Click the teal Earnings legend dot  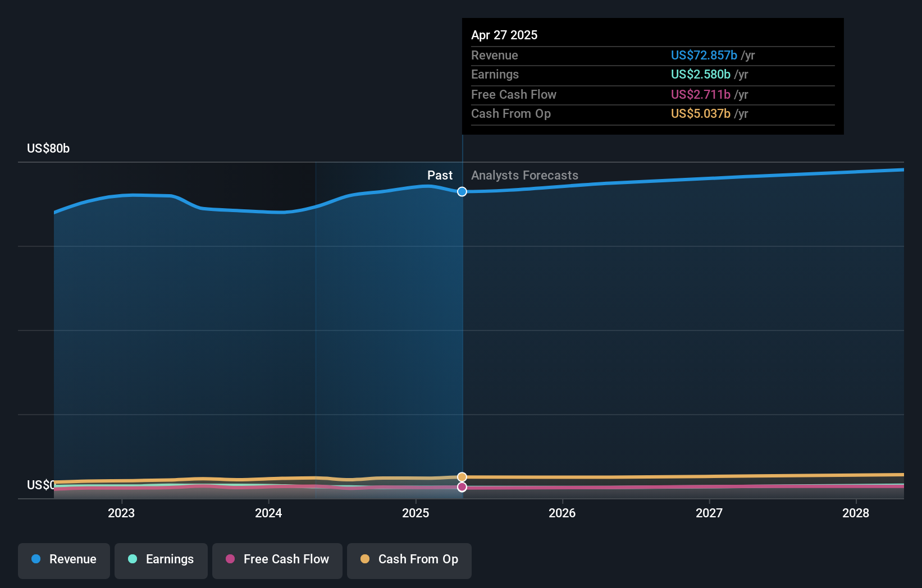click(x=133, y=559)
